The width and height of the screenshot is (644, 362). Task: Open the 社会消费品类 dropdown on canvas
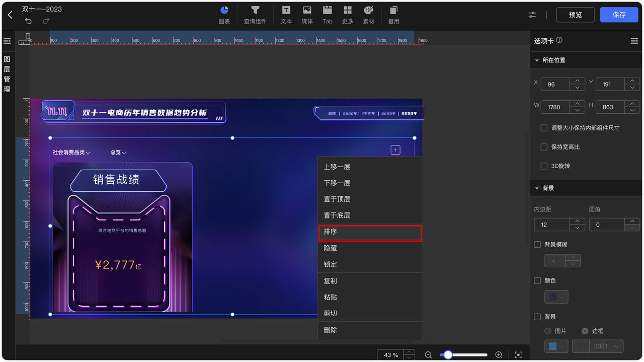[70, 152]
